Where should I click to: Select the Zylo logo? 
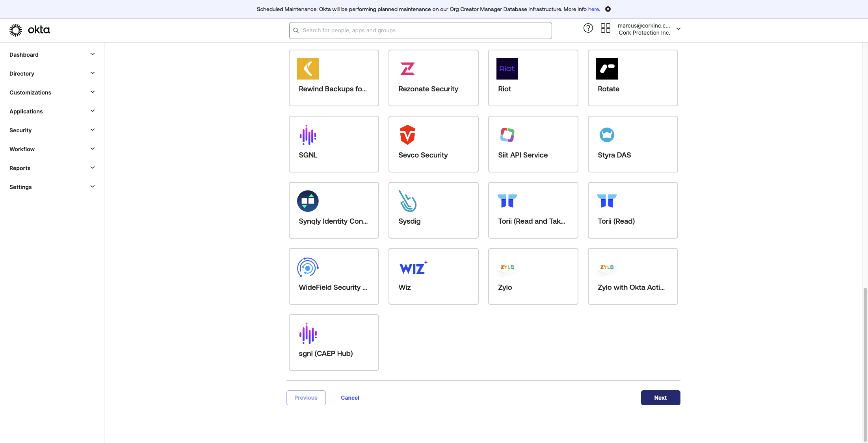pos(507,267)
